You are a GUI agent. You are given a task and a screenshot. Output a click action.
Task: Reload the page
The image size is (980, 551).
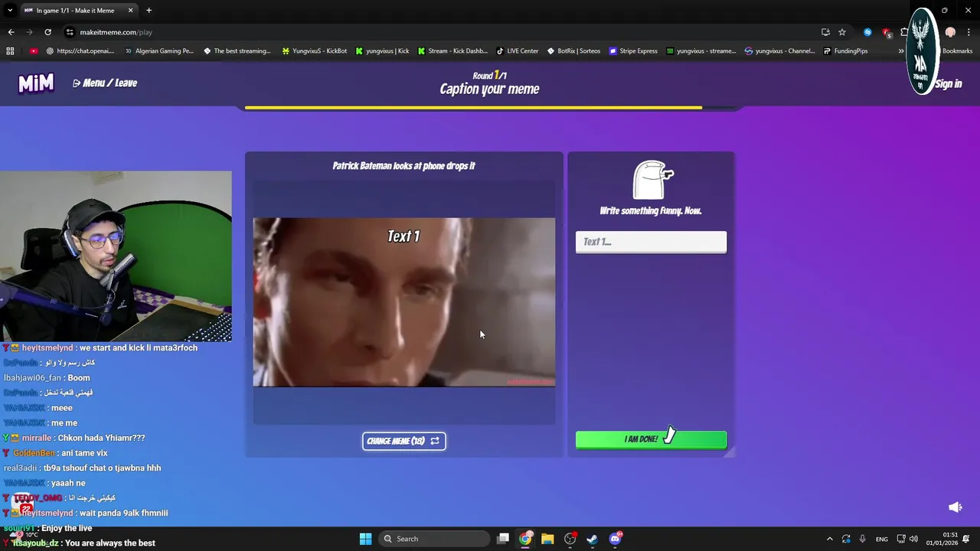pyautogui.click(x=47, y=32)
